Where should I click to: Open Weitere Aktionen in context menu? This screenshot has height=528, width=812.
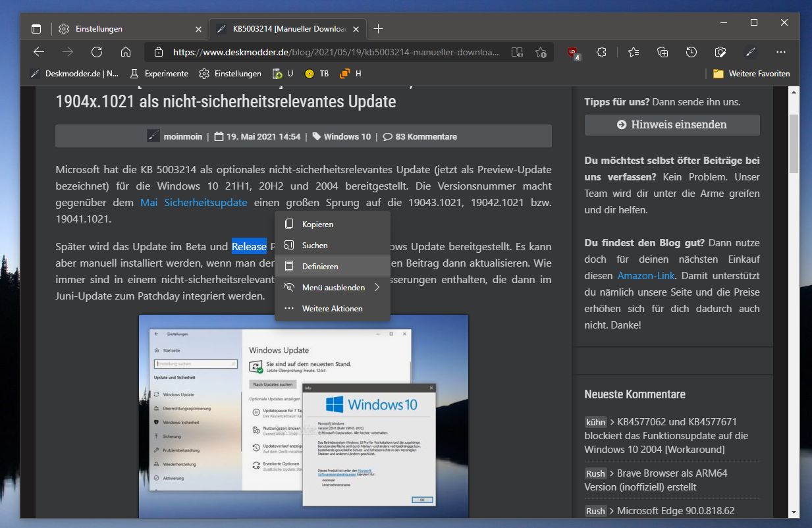coord(333,309)
